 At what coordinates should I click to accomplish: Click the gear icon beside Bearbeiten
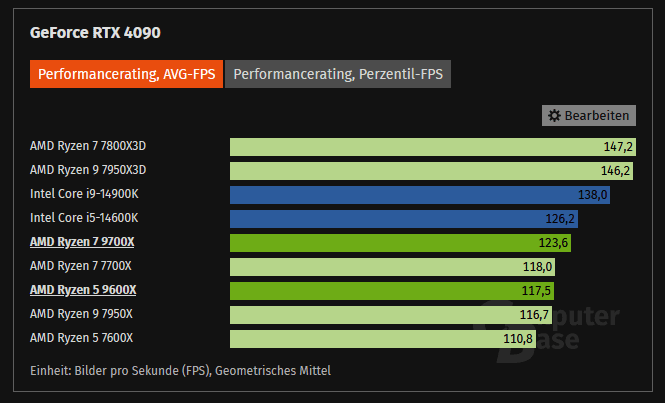554,115
